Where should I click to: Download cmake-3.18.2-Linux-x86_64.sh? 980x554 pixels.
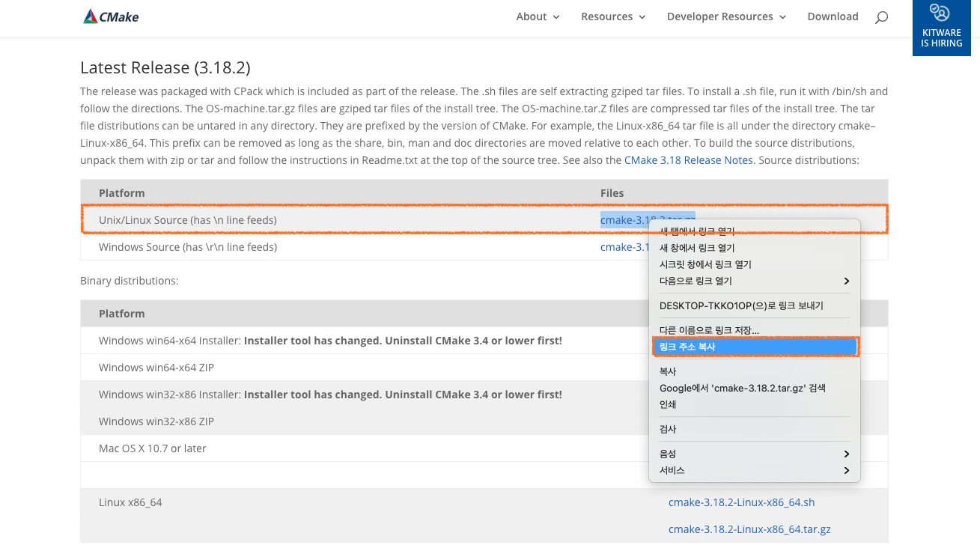(741, 502)
